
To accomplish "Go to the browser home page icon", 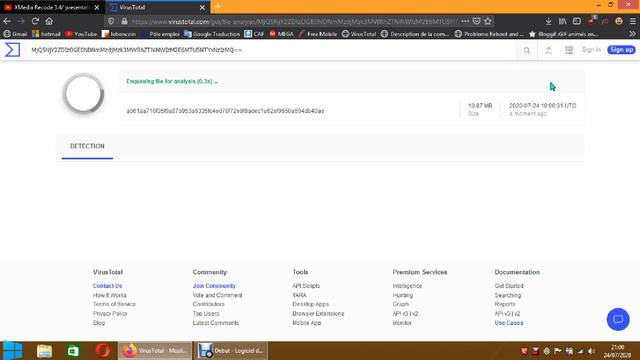I will click(x=49, y=21).
